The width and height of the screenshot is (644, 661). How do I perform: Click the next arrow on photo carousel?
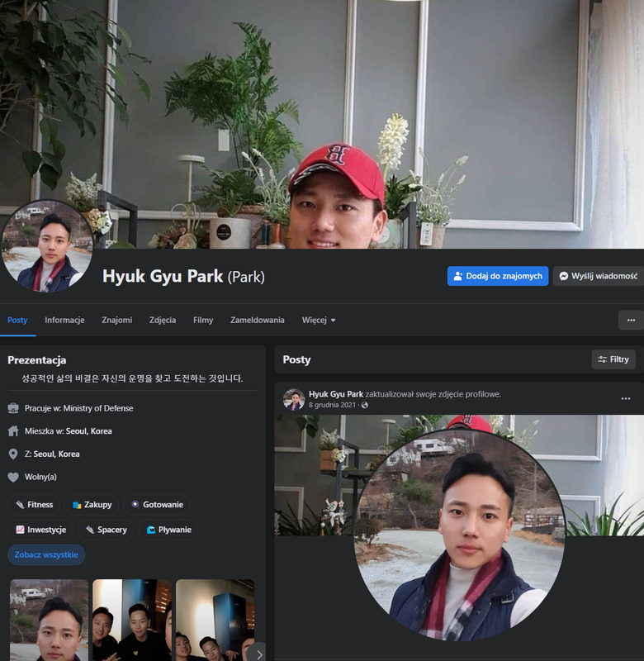pos(259,654)
